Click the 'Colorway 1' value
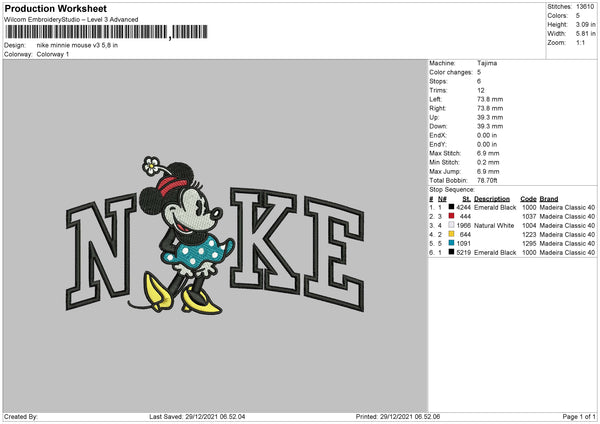600x424 pixels. click(x=53, y=54)
